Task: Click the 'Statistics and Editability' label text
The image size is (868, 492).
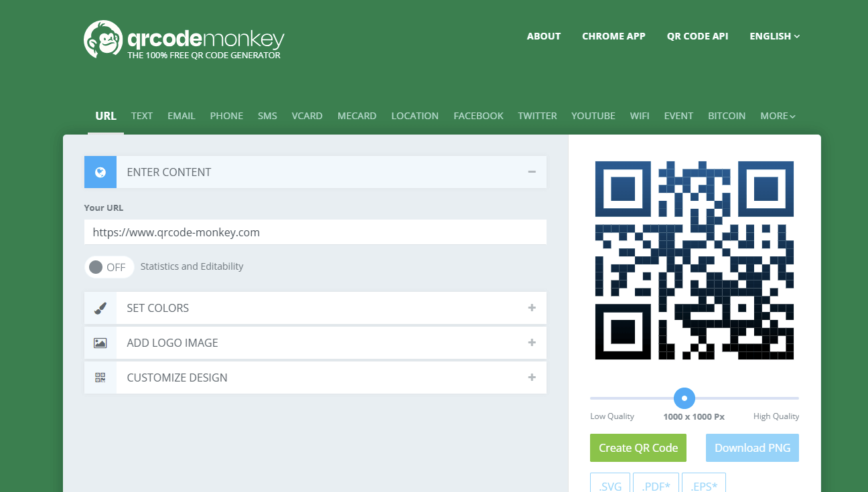Action: coord(192,266)
